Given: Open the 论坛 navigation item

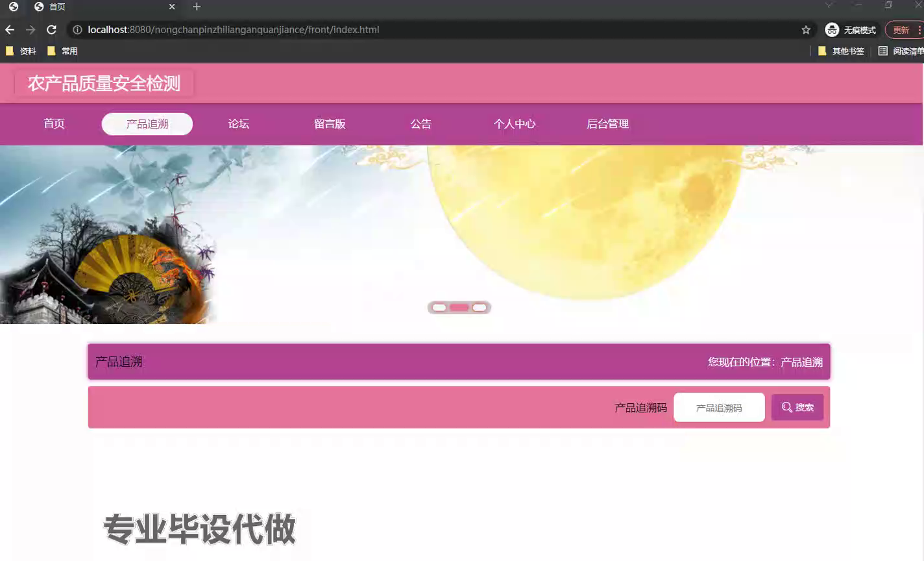Looking at the screenshot, I should pos(239,124).
